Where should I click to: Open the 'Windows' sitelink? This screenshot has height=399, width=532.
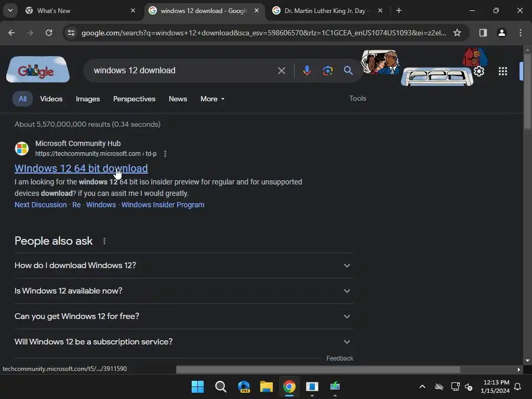pos(101,205)
